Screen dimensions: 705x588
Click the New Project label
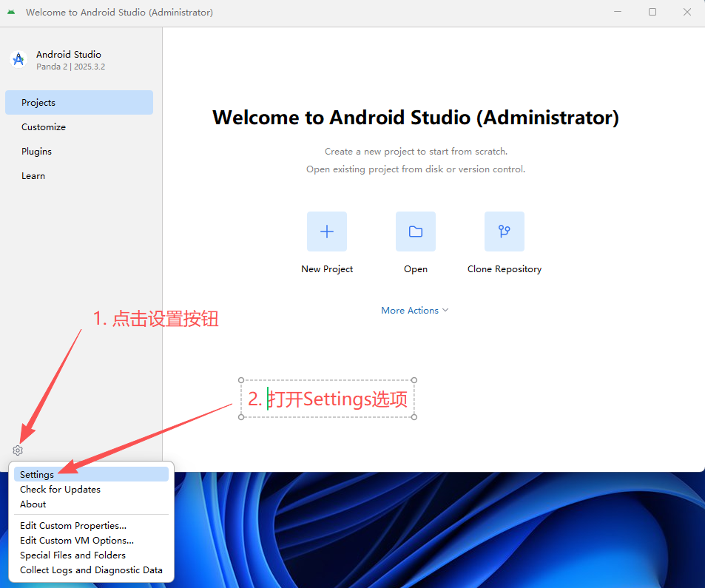327,268
